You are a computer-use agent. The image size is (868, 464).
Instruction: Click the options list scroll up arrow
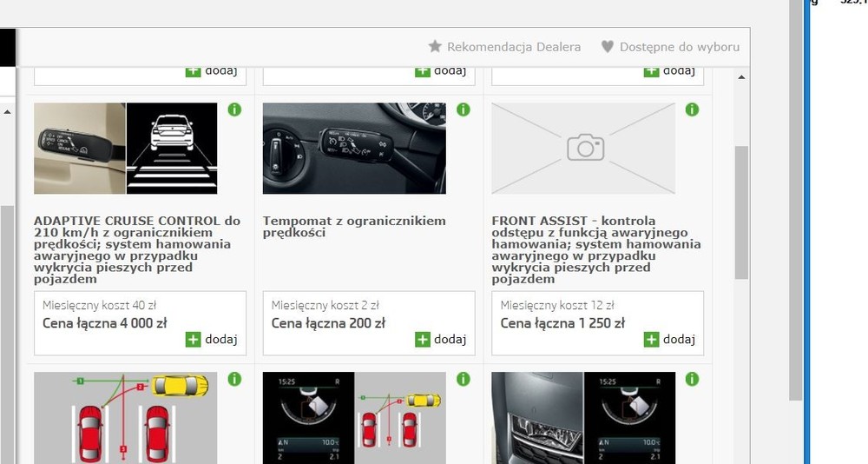pos(741,77)
